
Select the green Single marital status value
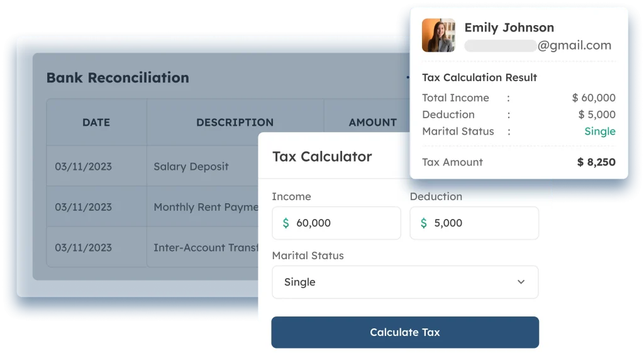[600, 131]
